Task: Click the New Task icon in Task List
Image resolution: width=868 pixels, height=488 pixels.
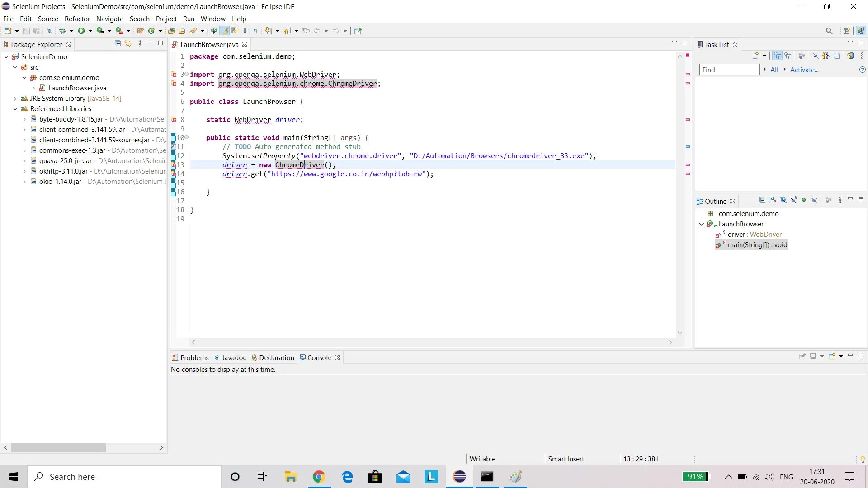Action: pyautogui.click(x=755, y=56)
